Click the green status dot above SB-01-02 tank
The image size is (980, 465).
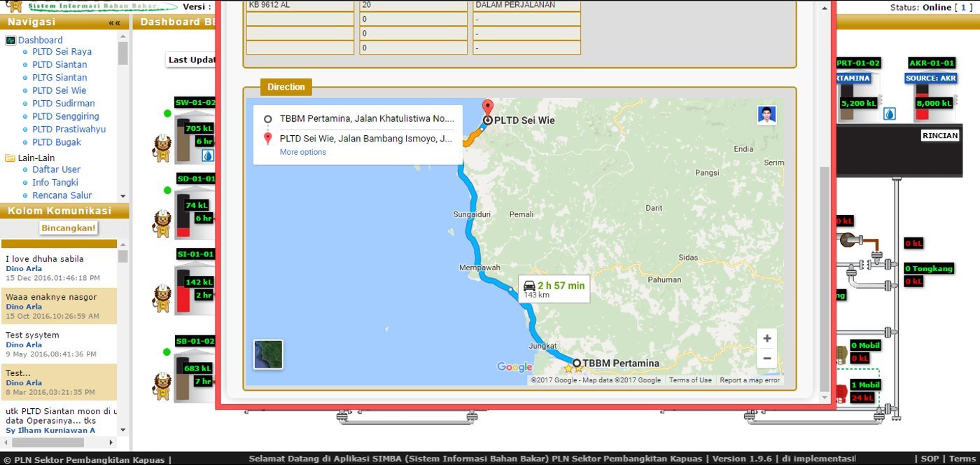coord(167,352)
